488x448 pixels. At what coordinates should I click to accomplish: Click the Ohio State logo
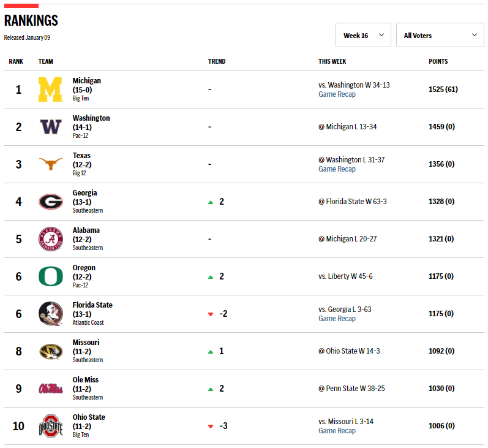[x=51, y=426]
